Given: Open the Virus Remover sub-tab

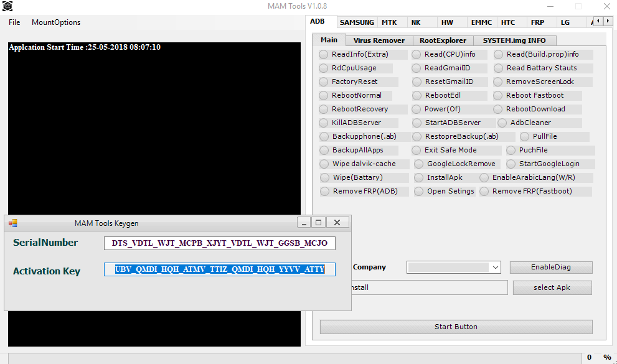Looking at the screenshot, I should tap(379, 40).
